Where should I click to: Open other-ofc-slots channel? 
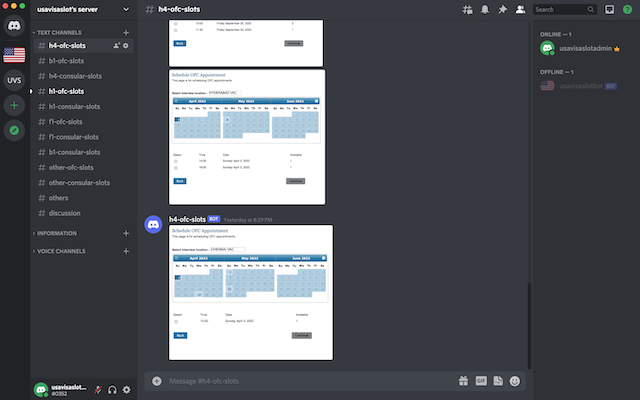coord(83,167)
